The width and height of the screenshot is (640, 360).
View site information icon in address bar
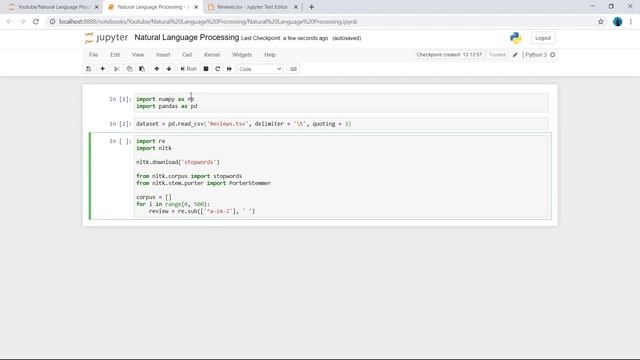tap(52, 22)
